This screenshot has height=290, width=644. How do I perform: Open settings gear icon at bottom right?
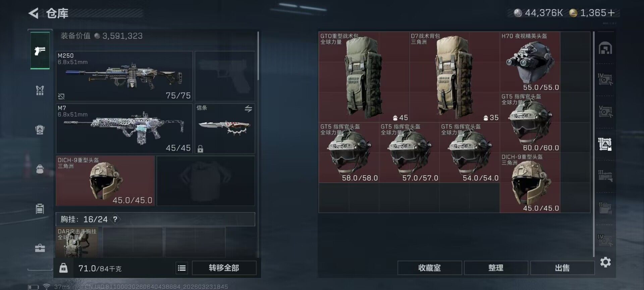pyautogui.click(x=605, y=262)
